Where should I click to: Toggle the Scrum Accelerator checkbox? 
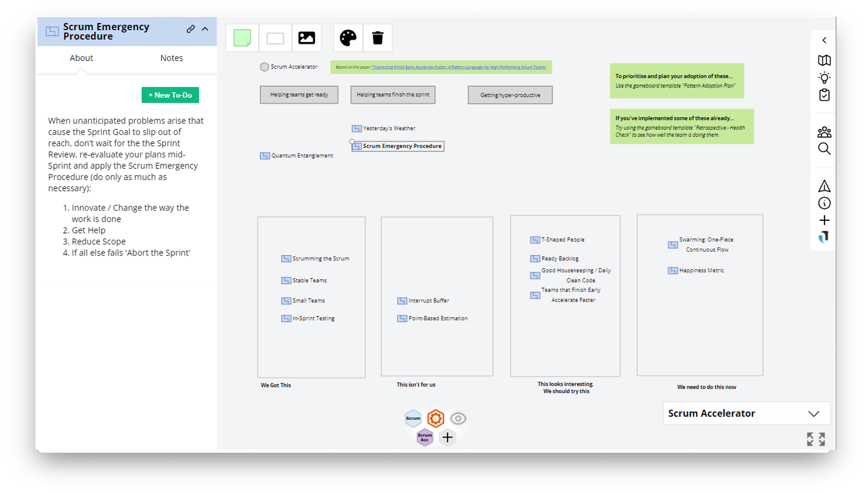click(264, 67)
